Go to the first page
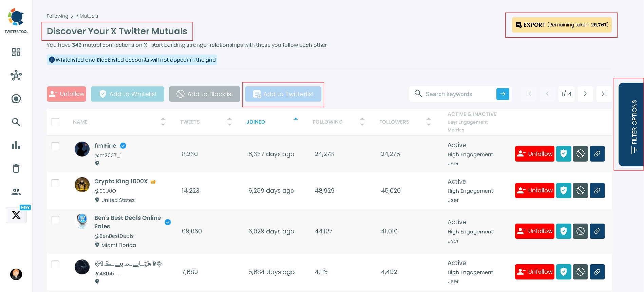 529,94
